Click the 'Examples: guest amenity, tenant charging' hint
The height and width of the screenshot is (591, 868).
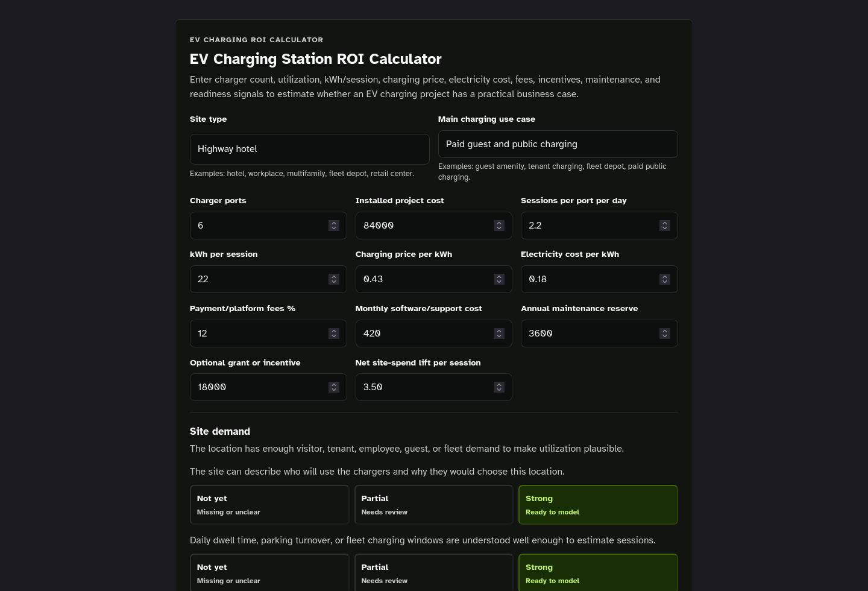pyautogui.click(x=552, y=172)
